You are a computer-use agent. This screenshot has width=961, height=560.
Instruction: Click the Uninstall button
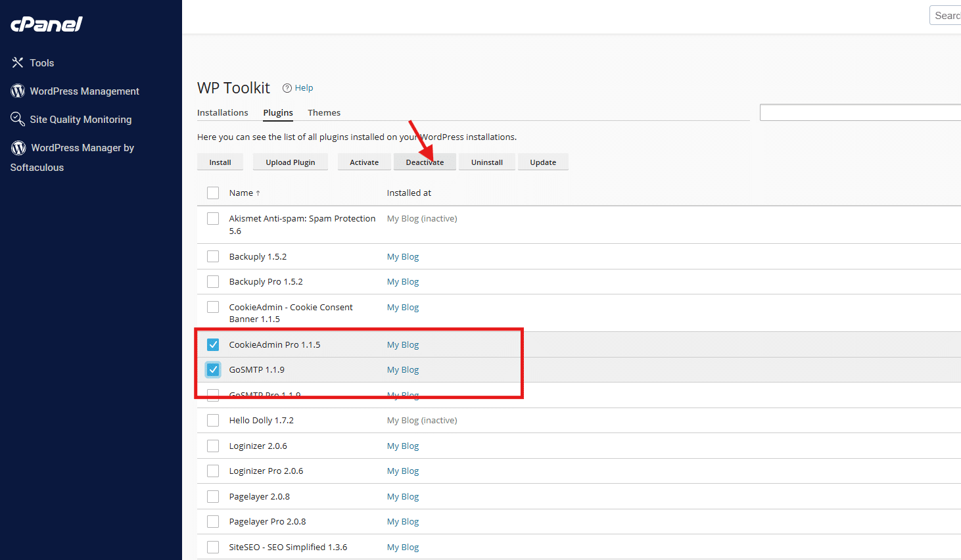(x=486, y=162)
